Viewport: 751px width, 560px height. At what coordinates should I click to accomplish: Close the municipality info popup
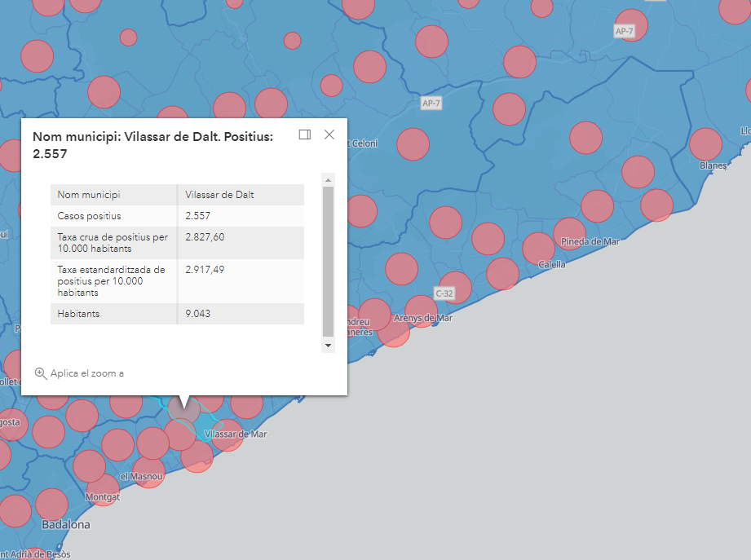(329, 134)
